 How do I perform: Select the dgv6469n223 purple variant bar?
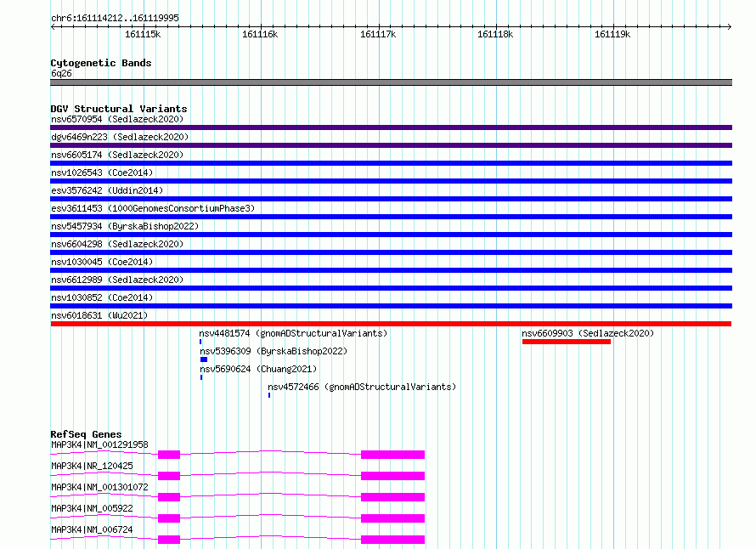pos(391,145)
